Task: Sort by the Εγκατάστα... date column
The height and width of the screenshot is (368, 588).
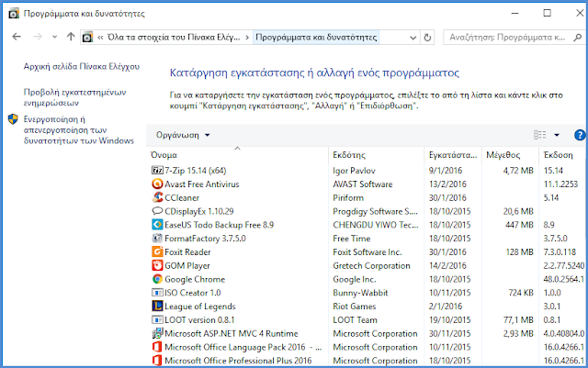Action: [x=453, y=155]
